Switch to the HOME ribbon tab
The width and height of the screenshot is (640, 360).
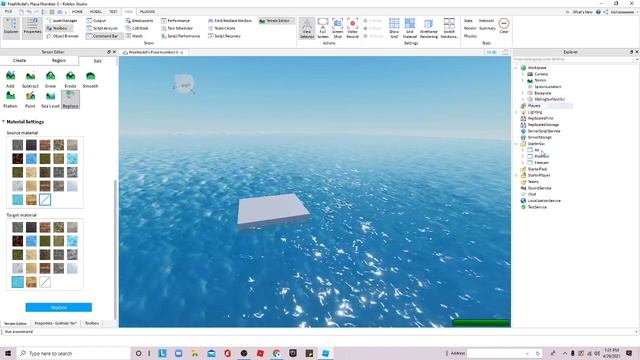[x=77, y=12]
